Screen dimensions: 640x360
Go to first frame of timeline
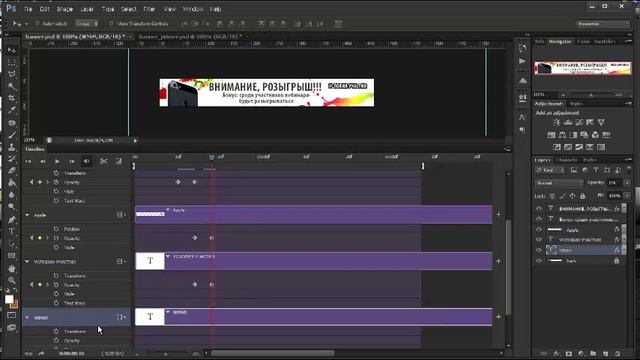[x=28, y=161]
